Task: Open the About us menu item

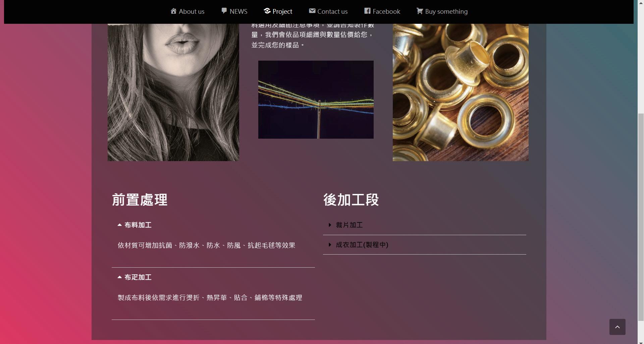Action: pyautogui.click(x=187, y=11)
